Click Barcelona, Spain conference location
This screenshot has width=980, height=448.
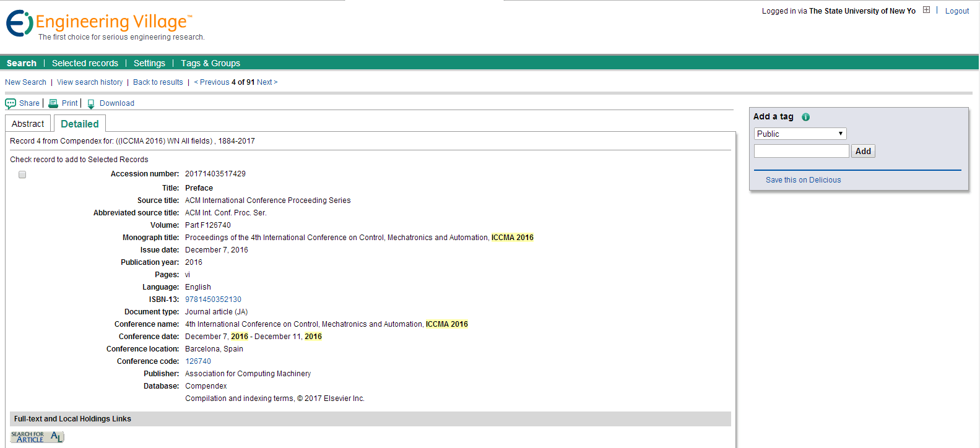point(214,349)
